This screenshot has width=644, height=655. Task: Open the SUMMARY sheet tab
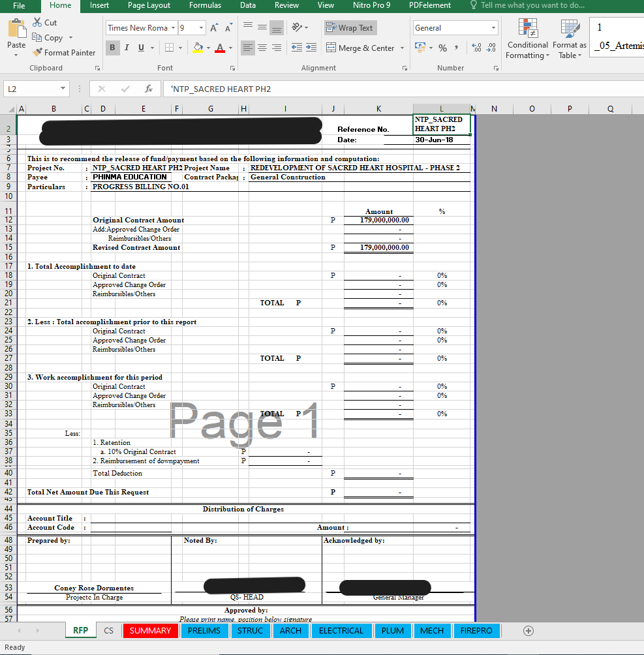click(150, 630)
